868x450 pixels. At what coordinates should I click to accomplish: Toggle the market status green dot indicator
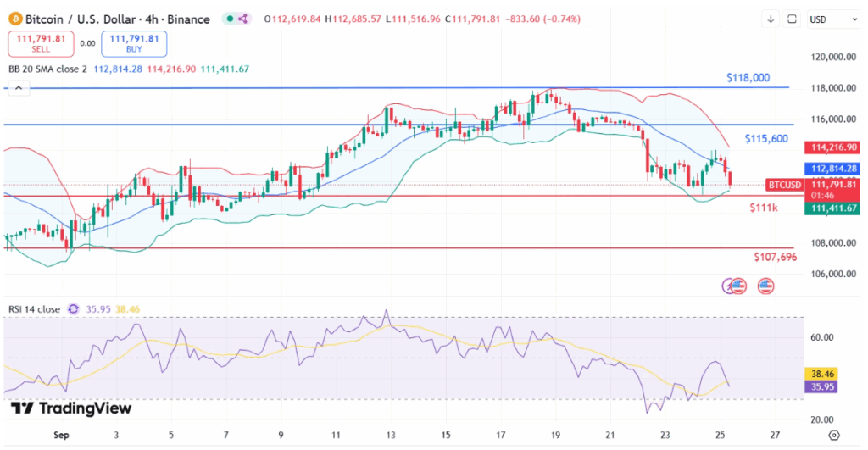[230, 19]
